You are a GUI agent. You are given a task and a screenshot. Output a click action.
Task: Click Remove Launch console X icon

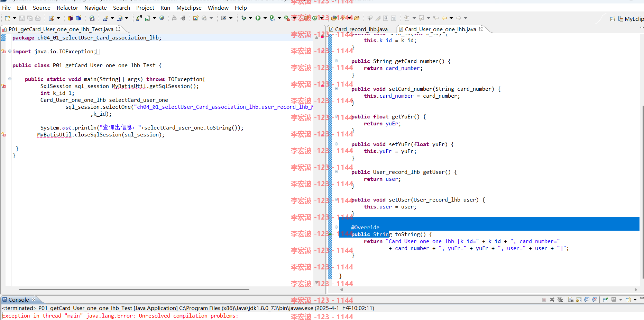click(x=552, y=300)
